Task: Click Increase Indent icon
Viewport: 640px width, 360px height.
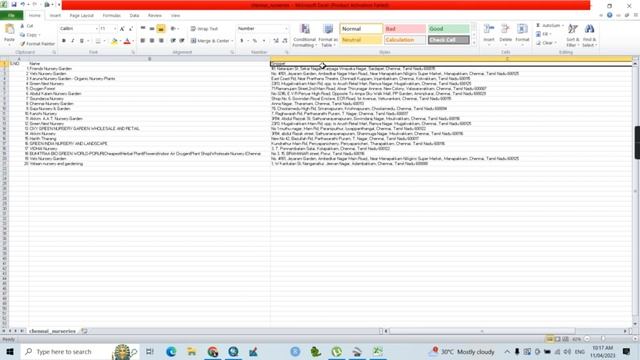Action: click(x=182, y=41)
